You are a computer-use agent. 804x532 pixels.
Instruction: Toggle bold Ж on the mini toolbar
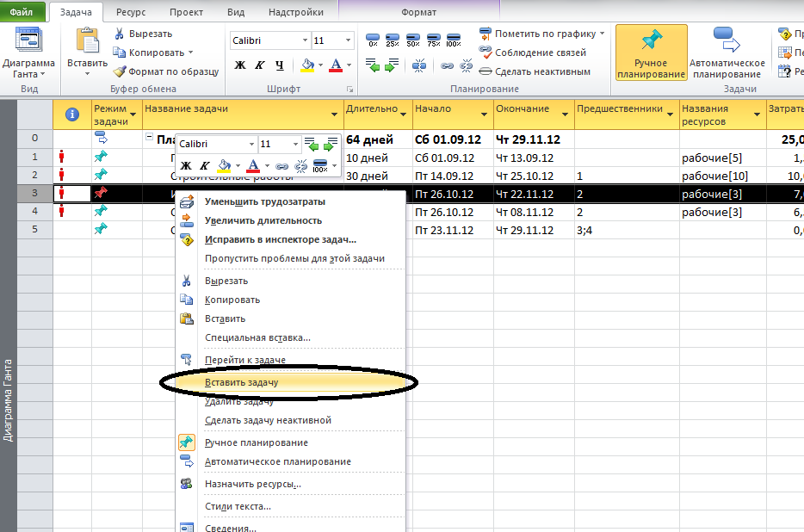click(186, 165)
